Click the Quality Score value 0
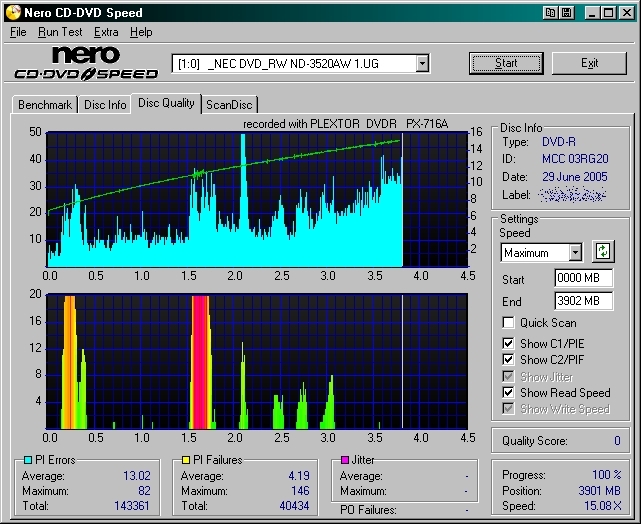The height and width of the screenshot is (524, 641). 617,441
